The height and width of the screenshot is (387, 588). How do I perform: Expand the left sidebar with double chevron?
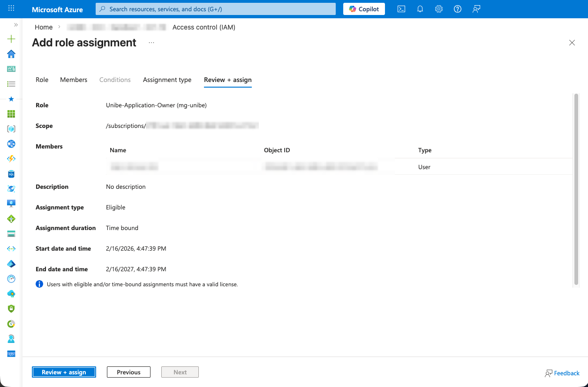pos(15,25)
